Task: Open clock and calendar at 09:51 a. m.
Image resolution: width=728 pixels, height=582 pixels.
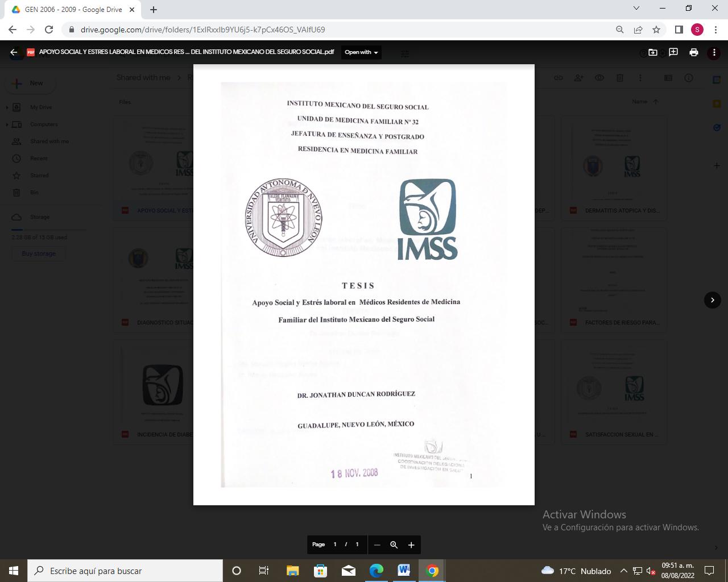Action: [677, 571]
